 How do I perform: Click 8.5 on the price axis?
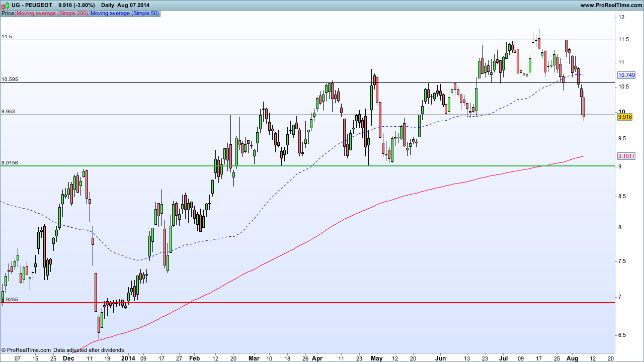pyautogui.click(x=622, y=196)
